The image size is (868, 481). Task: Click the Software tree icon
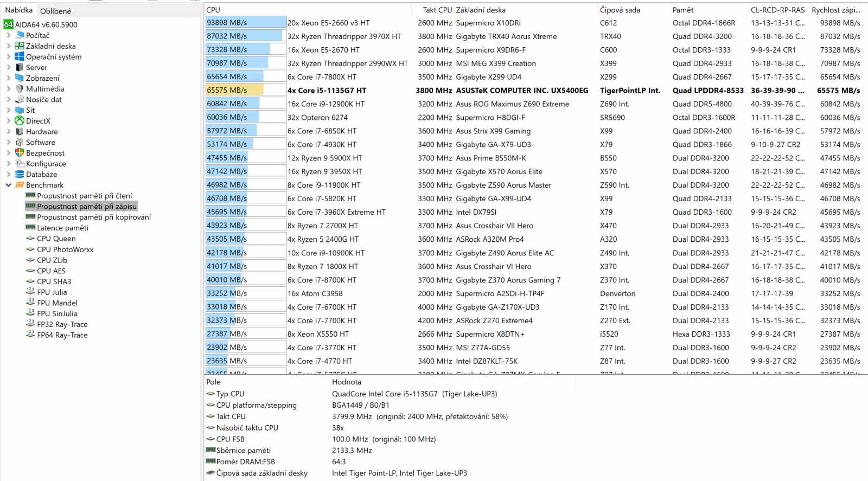(20, 142)
